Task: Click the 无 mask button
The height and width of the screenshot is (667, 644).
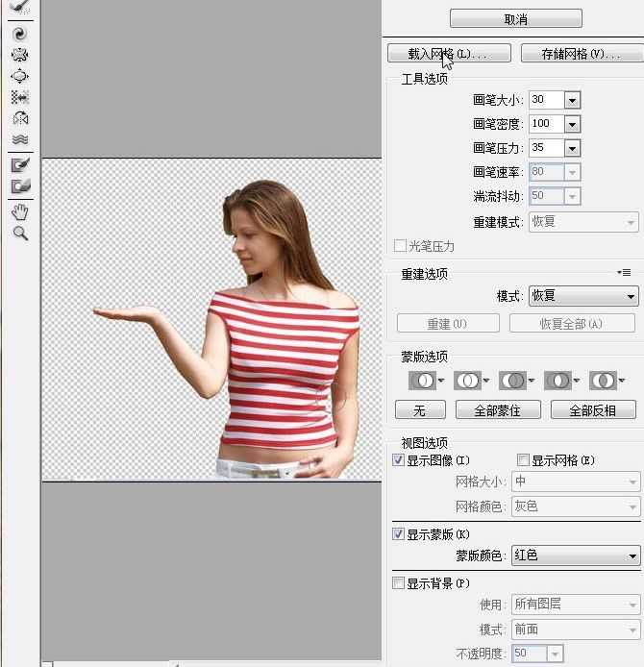Action: 420,410
